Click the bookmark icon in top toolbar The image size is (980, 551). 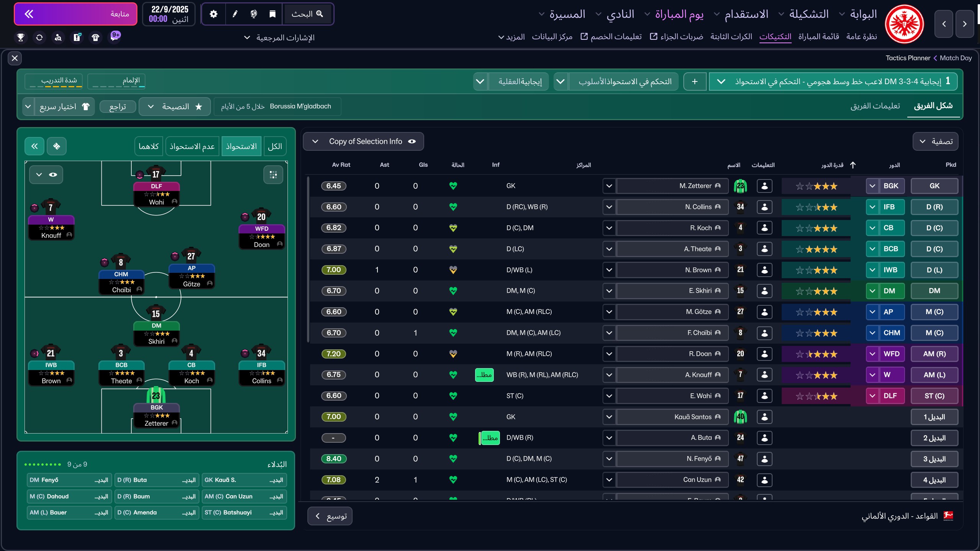273,14
